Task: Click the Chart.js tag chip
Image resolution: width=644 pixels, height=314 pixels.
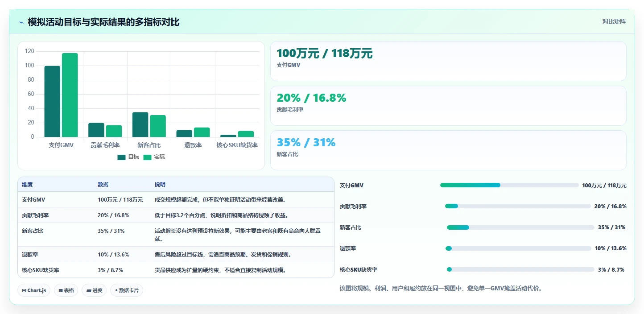Action: tap(34, 290)
